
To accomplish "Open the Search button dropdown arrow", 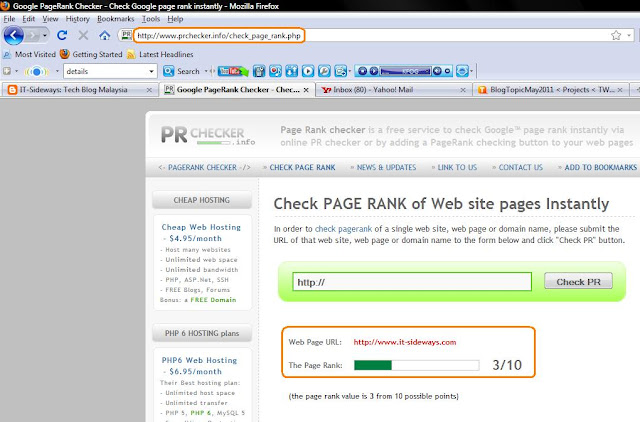I will click(206, 71).
